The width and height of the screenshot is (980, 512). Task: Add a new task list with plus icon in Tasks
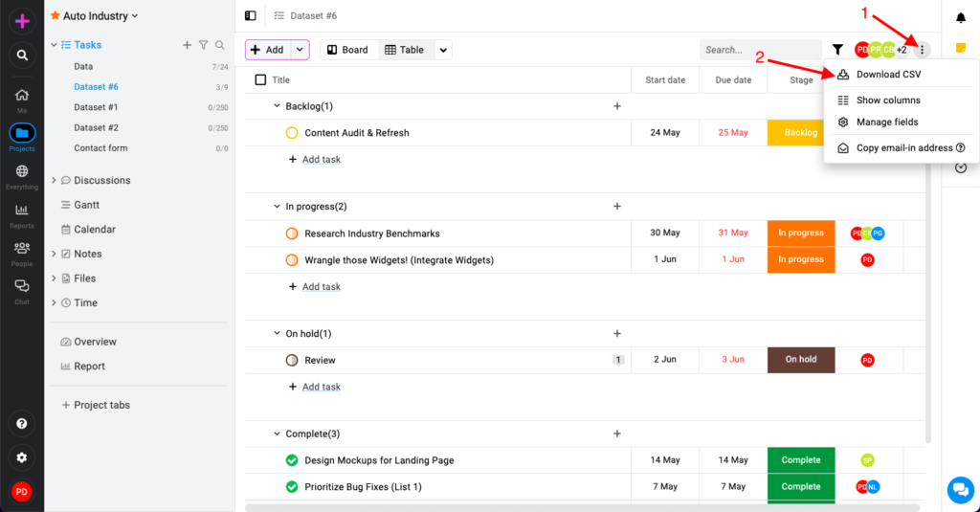pyautogui.click(x=187, y=45)
